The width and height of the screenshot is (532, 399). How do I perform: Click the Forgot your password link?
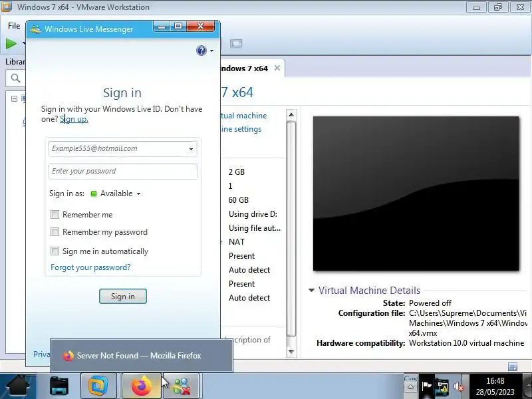click(x=90, y=267)
